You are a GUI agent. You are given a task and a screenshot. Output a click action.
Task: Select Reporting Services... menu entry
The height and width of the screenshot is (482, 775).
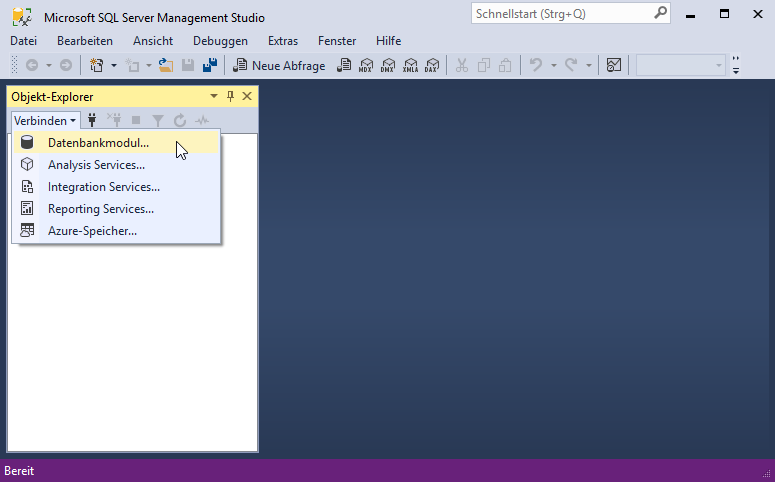click(116, 209)
